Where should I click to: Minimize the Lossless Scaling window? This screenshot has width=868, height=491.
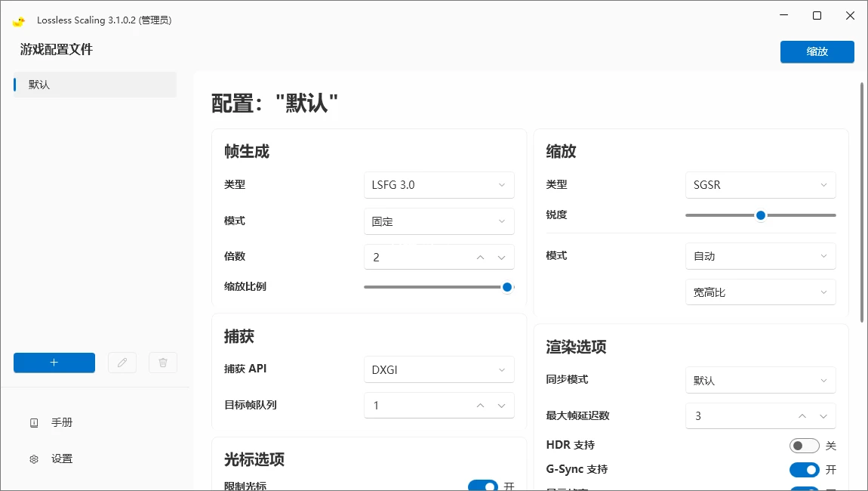(x=784, y=16)
